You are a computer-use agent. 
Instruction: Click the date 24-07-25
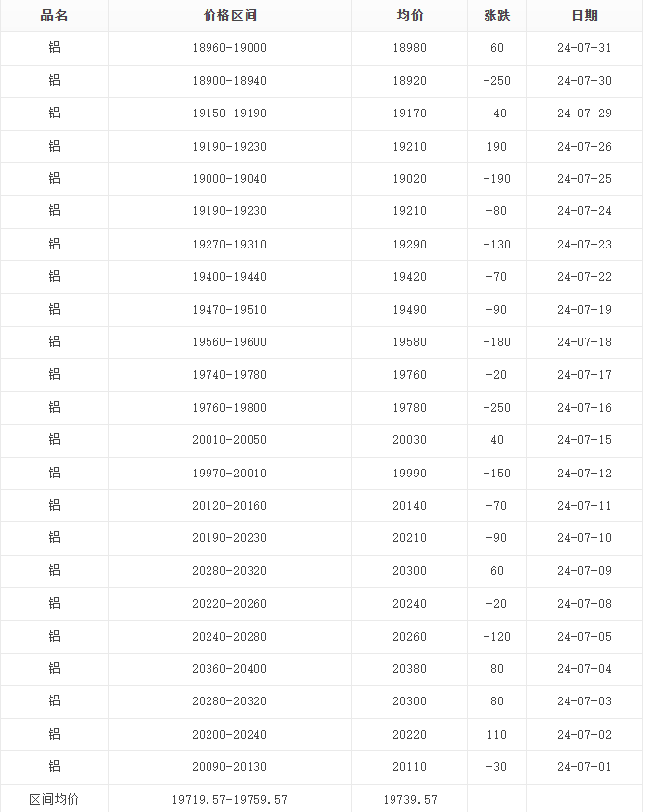point(583,179)
